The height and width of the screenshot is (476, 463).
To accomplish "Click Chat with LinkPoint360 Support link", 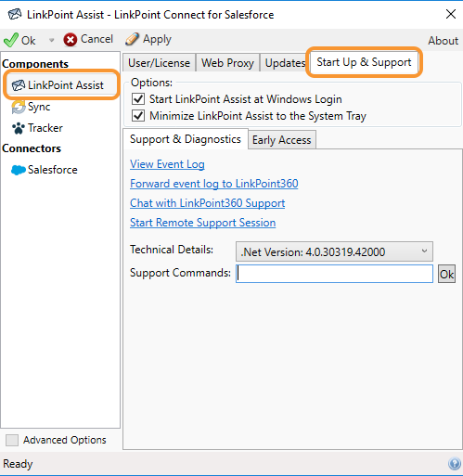I will (x=207, y=203).
